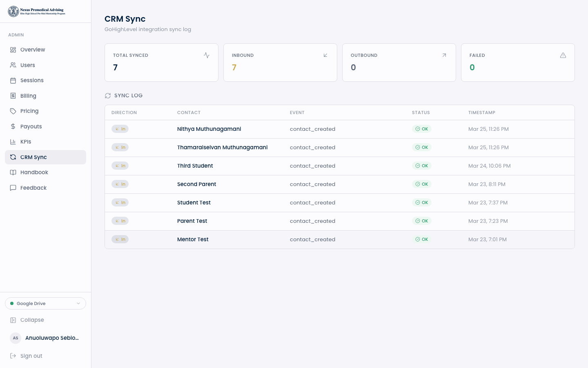
Task: Select CRM Sync in the sidebar
Action: (33, 157)
